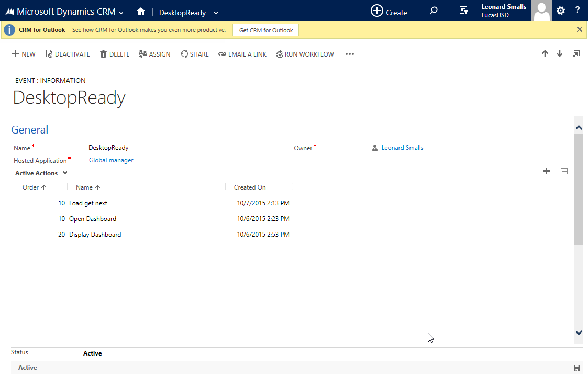Click DELETE in the command bar
Image resolution: width=588 pixels, height=377 pixels.
[115, 54]
